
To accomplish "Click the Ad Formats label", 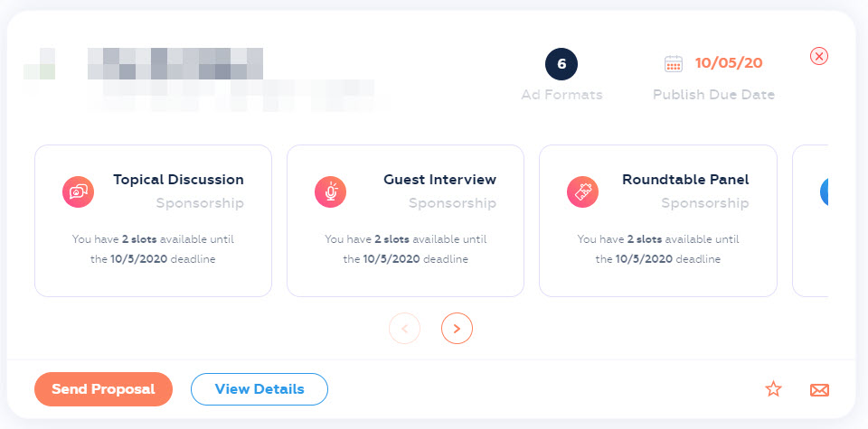I will coord(561,94).
